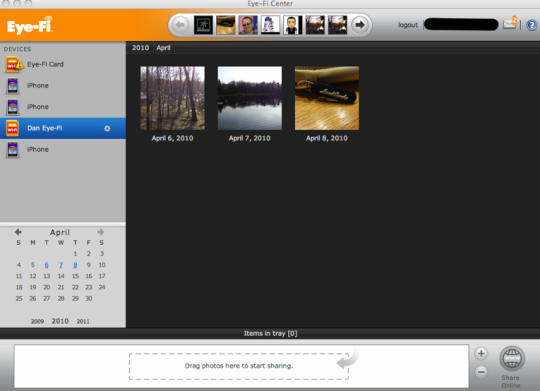The image size is (540, 391).
Task: Select year 2010 in calendar
Action: pos(60,321)
